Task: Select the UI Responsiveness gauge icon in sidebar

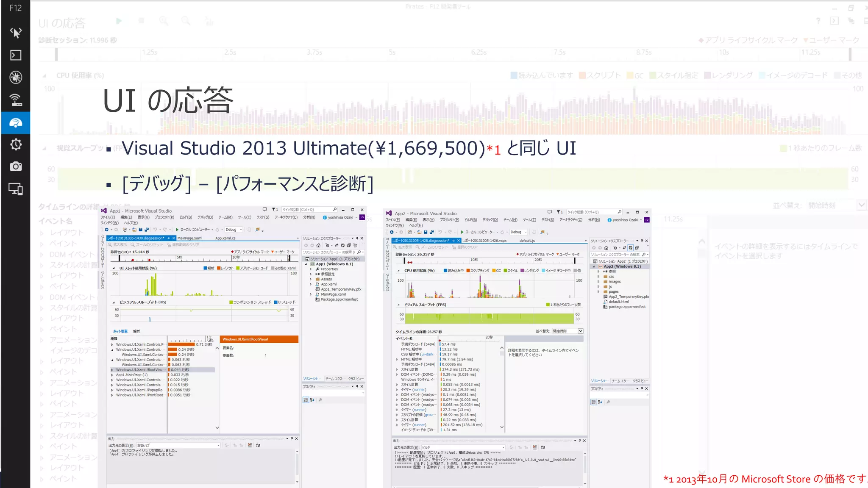Action: (16, 123)
